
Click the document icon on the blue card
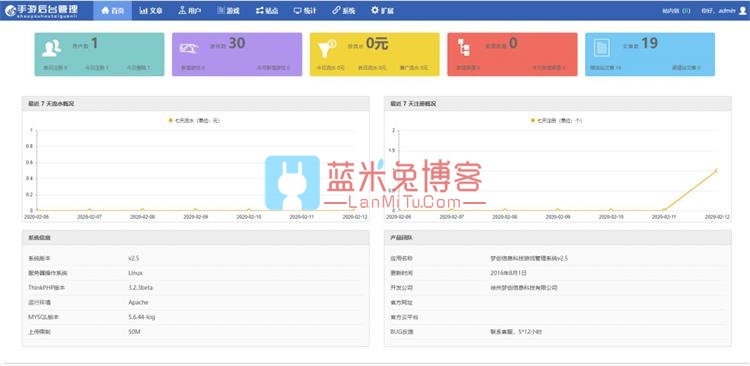(x=601, y=47)
